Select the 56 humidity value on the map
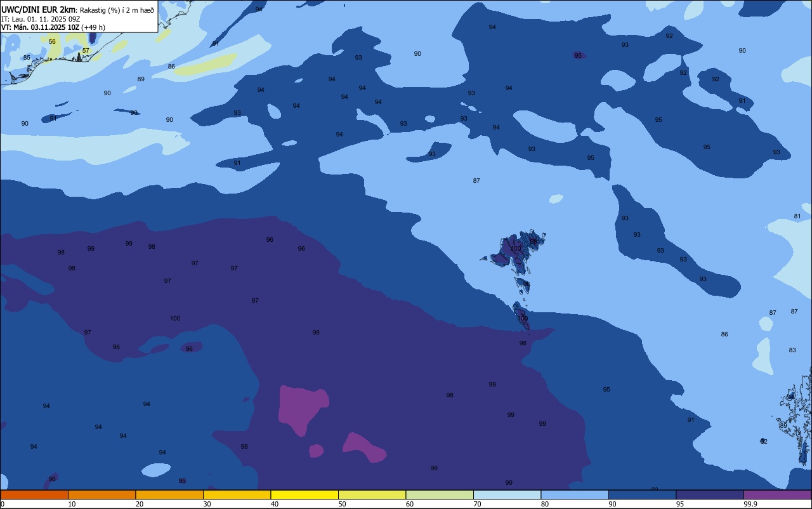 [52, 42]
